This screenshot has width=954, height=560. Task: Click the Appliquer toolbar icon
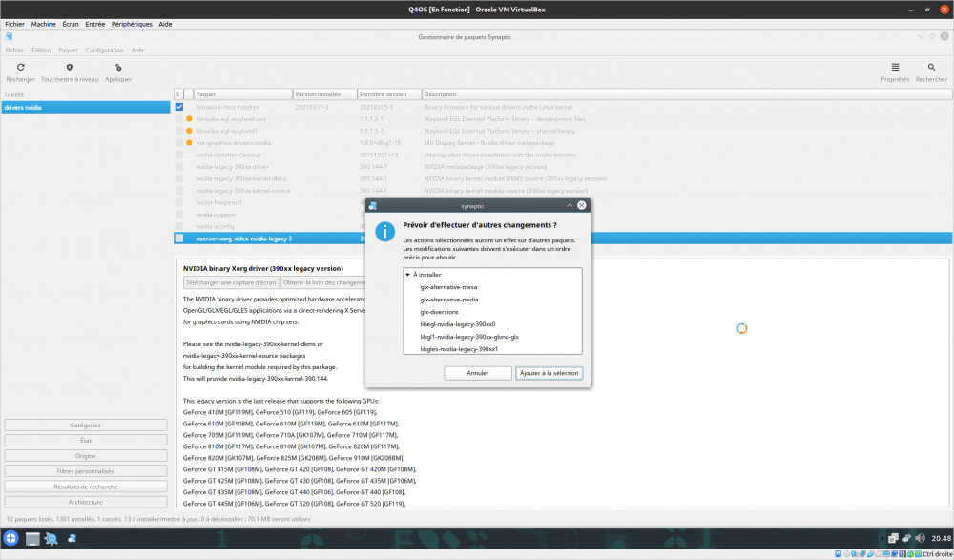click(x=118, y=67)
